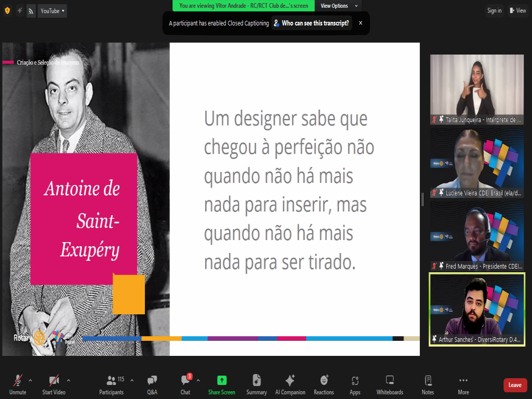This screenshot has height=399, width=532.
Task: Launch the AI Companion
Action: tap(290, 384)
